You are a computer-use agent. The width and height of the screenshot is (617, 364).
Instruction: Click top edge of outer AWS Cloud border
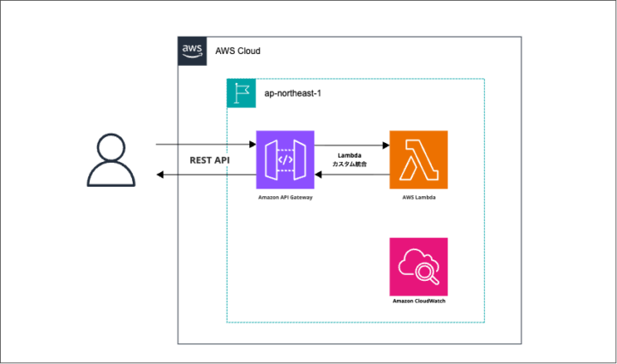point(360,36)
